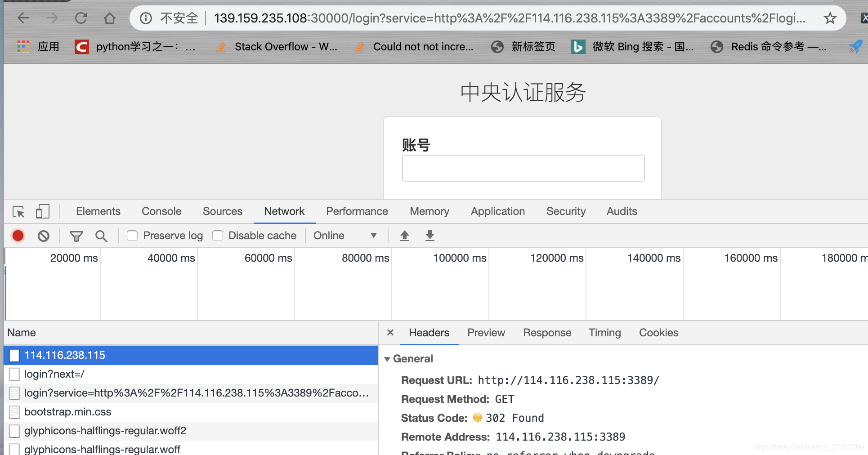The width and height of the screenshot is (868, 455).
Task: Open the Memory tab
Action: pyautogui.click(x=430, y=211)
